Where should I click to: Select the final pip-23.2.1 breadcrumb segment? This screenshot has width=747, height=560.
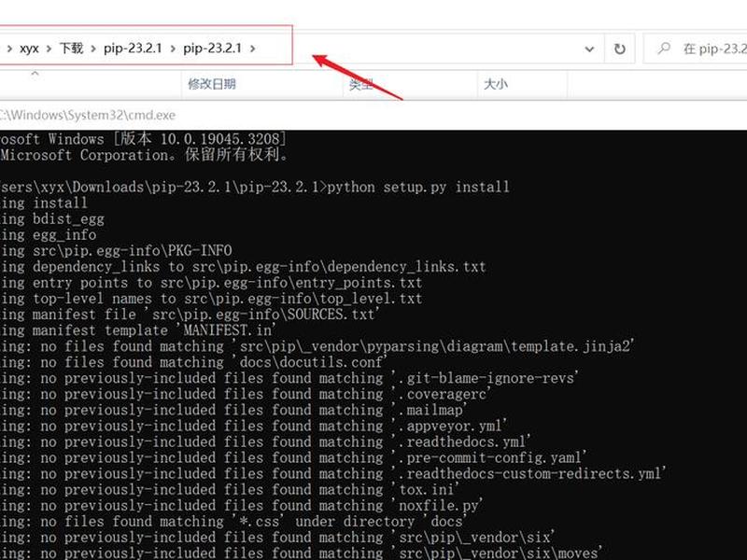(212, 49)
